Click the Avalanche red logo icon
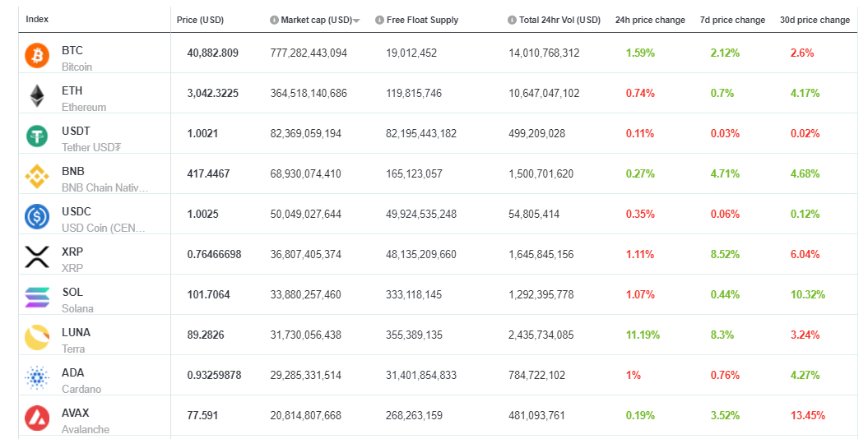 coord(37,418)
